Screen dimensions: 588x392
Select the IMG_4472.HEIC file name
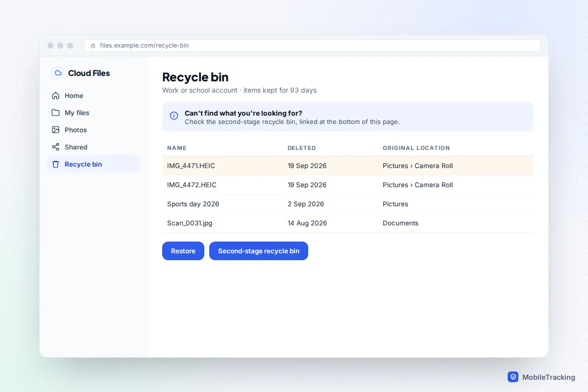coord(192,185)
